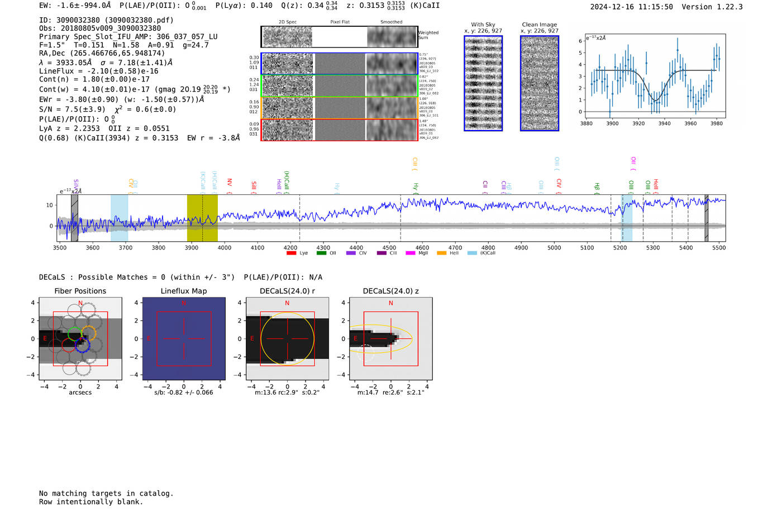Click the hatched gray region near 5460 Å

click(707, 218)
